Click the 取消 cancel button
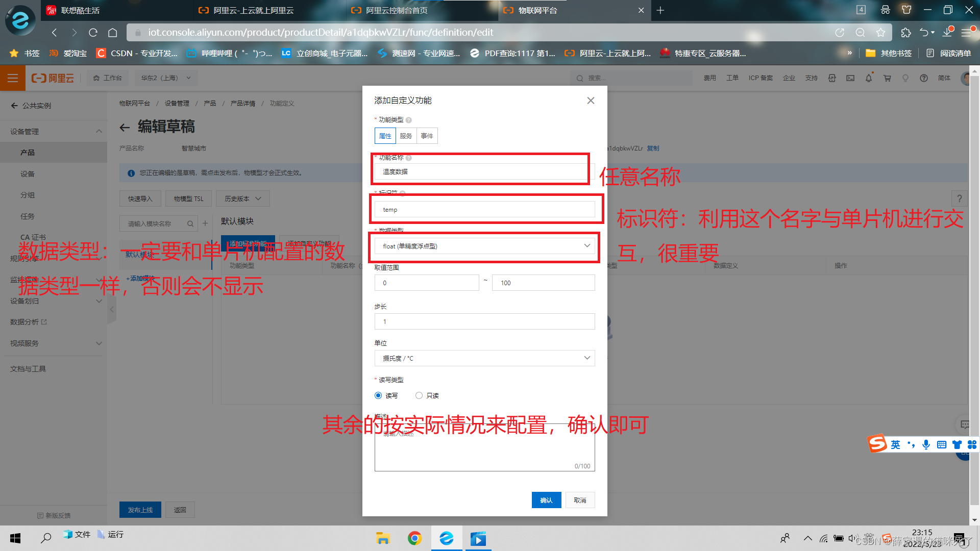Viewport: 980px width, 551px height. (x=580, y=500)
